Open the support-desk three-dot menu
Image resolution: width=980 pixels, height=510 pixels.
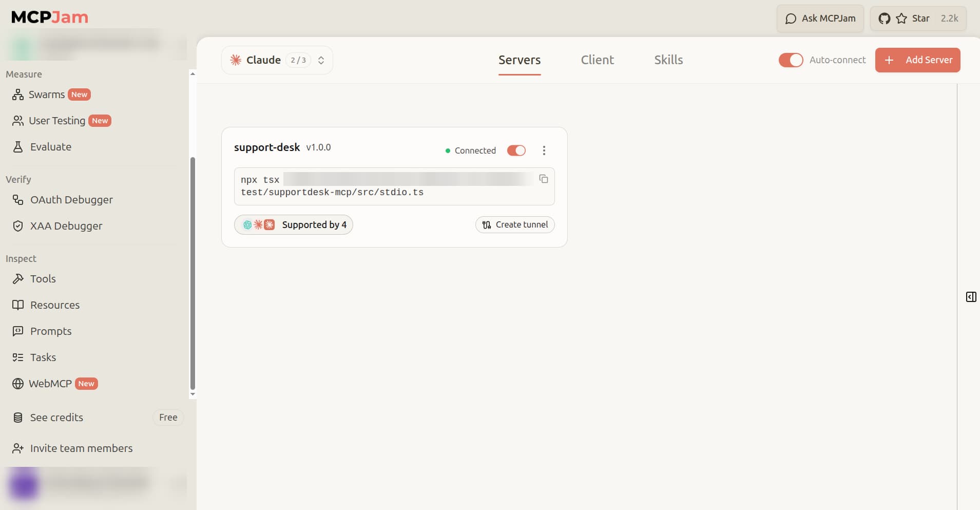pos(544,150)
